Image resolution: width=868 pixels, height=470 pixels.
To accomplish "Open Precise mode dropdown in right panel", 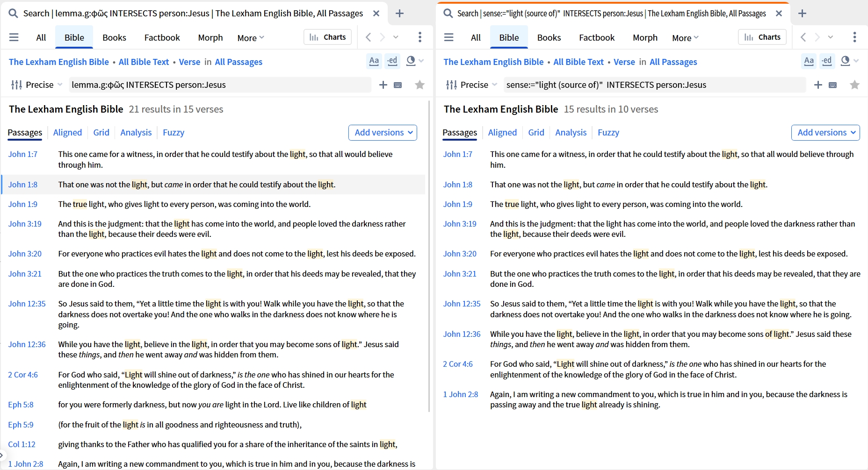I will (x=471, y=85).
